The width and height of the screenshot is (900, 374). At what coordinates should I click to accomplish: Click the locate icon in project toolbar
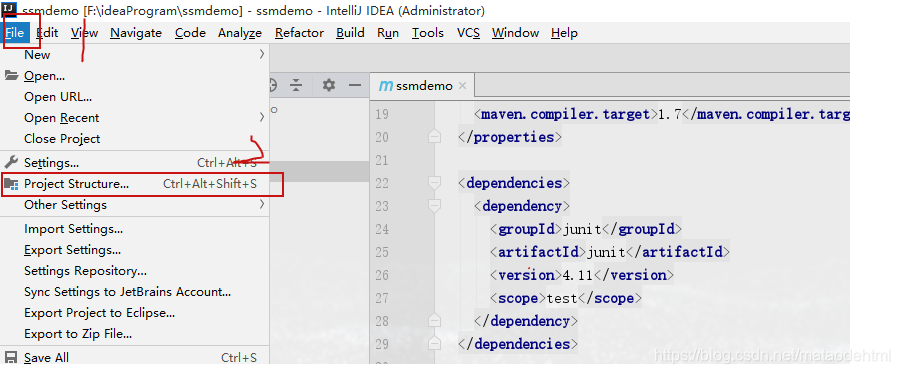(273, 86)
